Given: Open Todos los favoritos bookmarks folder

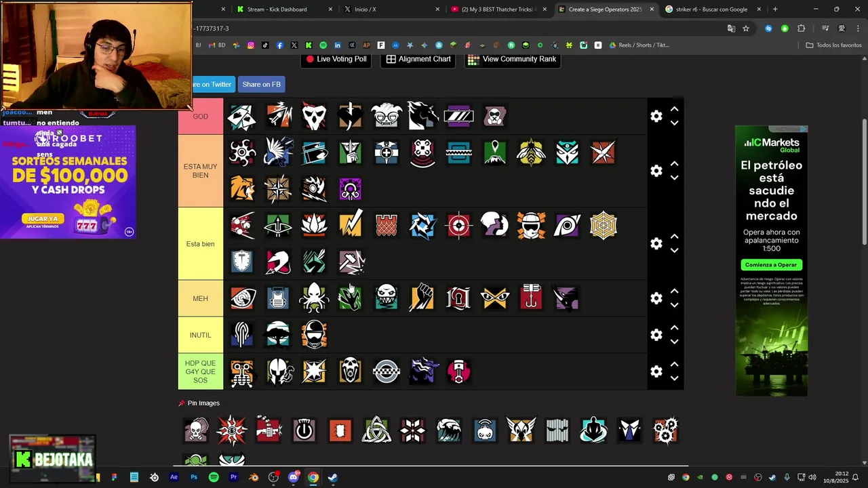Looking at the screenshot, I should pos(833,45).
